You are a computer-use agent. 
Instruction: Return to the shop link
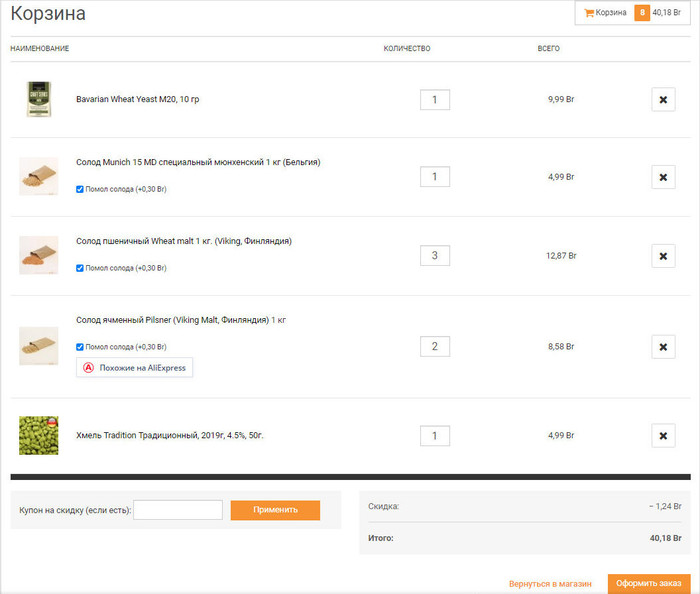(x=550, y=584)
